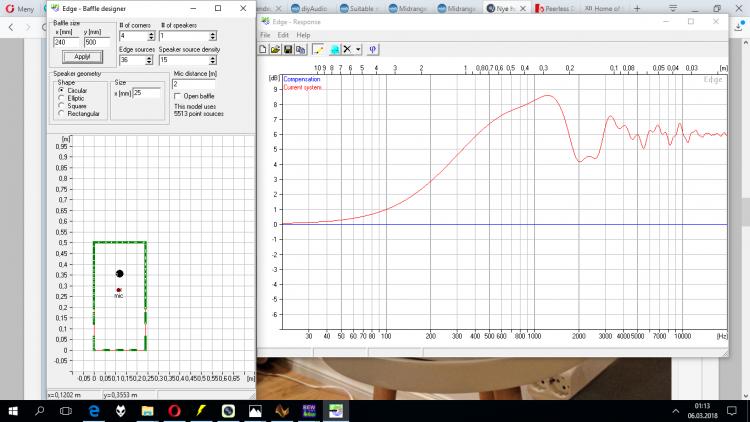Screen dimensions: 750x422
Task: Open Opera browser from the taskbar
Action: click(x=174, y=410)
